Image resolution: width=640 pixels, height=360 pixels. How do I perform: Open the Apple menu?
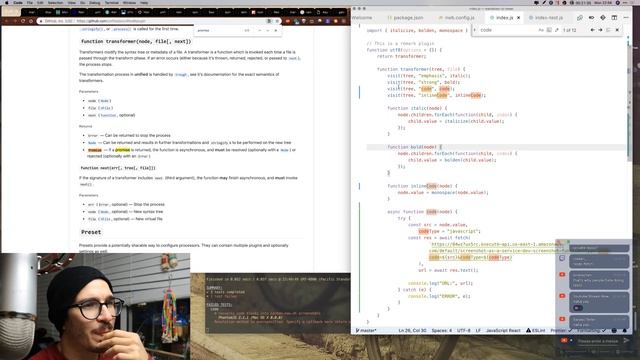(x=7, y=3)
